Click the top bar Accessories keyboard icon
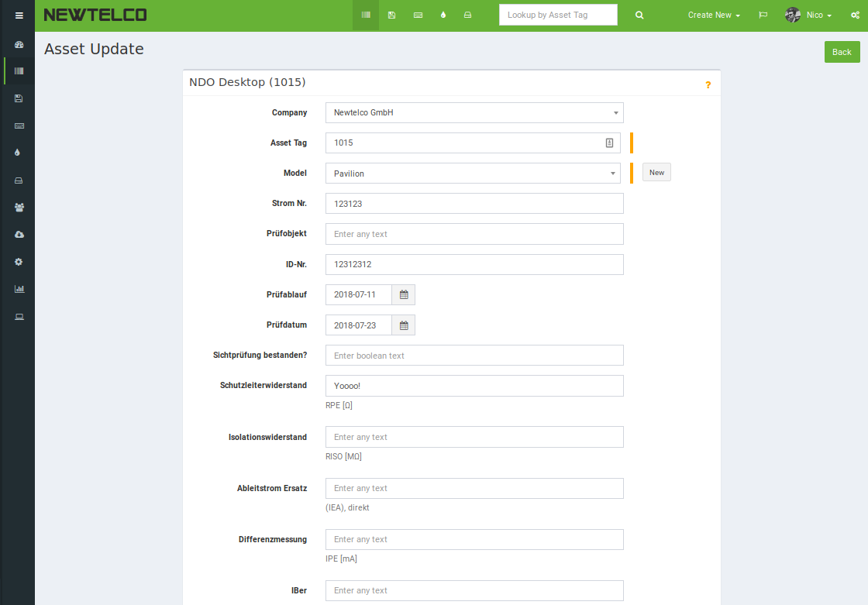This screenshot has height=605, width=868. click(418, 15)
